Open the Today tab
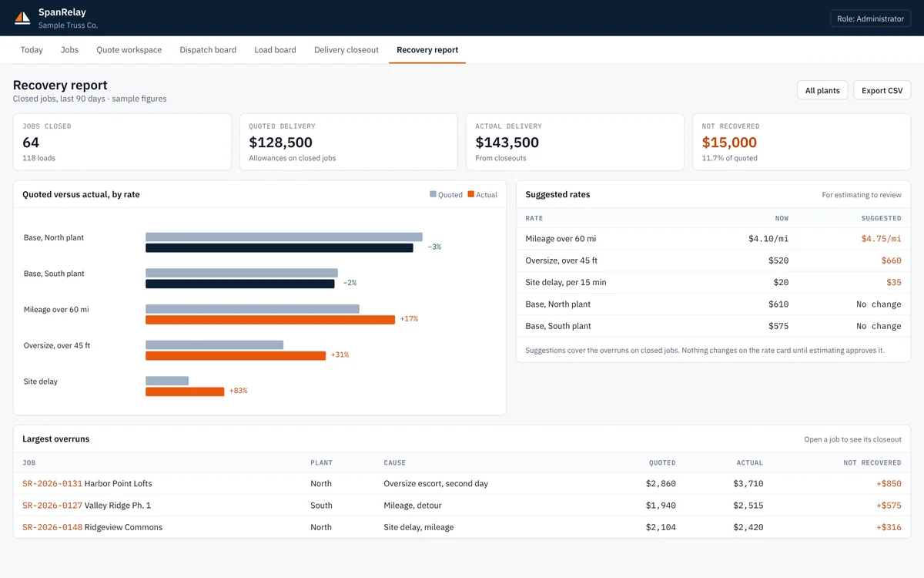The width and height of the screenshot is (924, 578). 32,50
